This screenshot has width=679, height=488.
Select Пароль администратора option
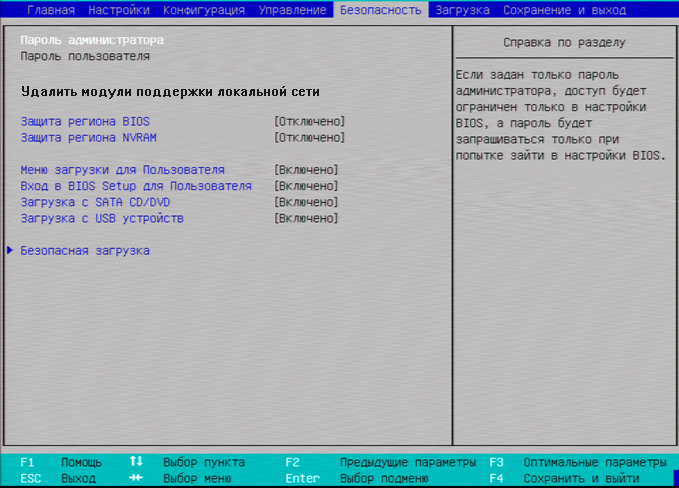point(92,41)
